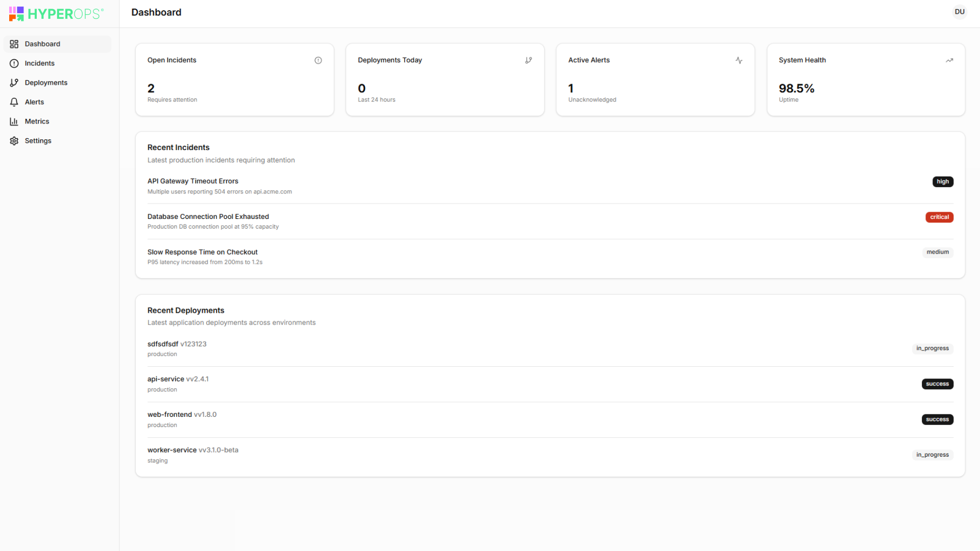Select the Deployments icon in the sidebar

(14, 82)
